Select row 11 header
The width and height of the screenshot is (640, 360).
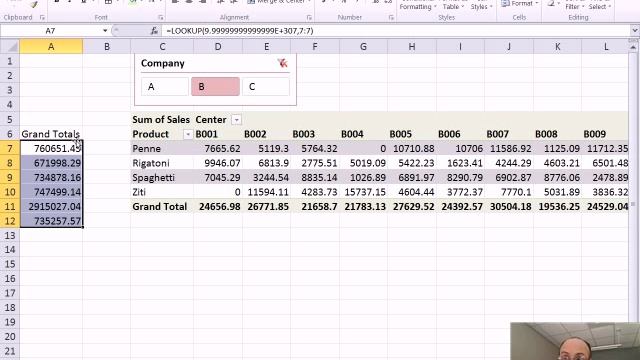tap(10, 207)
